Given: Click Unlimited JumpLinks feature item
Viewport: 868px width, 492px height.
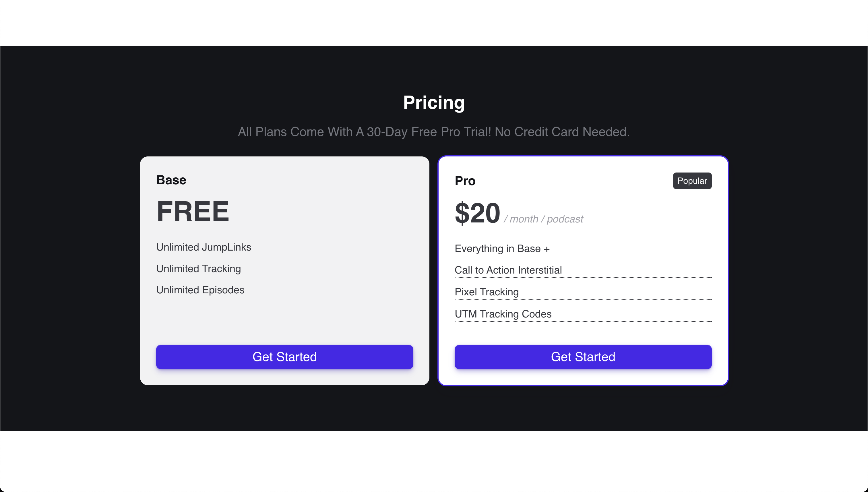Looking at the screenshot, I should point(204,247).
